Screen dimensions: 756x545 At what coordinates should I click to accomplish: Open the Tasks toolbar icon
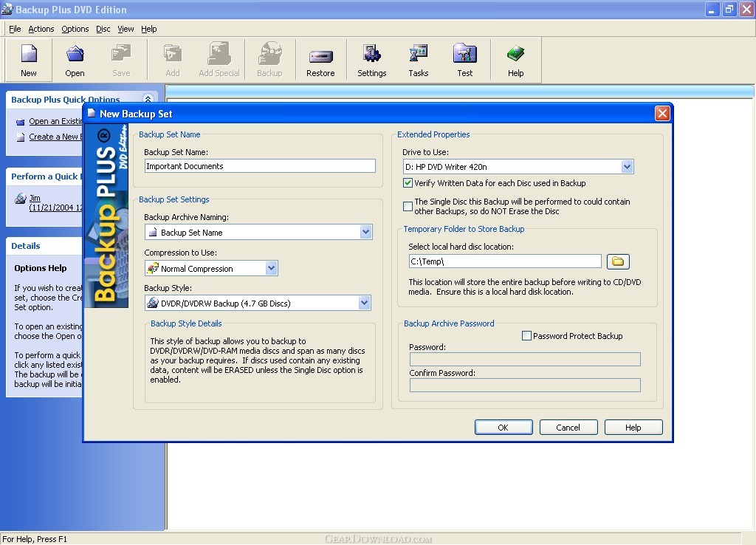tap(419, 61)
